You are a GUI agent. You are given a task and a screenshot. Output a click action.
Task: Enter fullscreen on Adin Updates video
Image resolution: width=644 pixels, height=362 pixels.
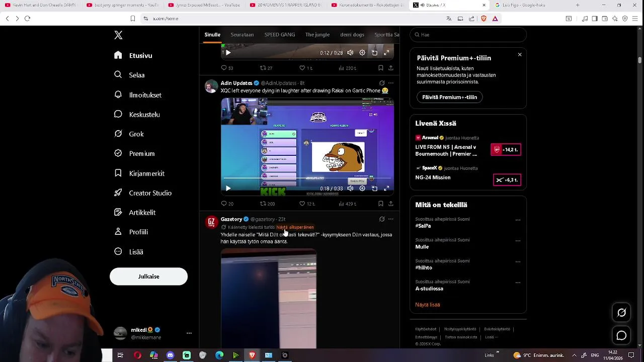386,189
